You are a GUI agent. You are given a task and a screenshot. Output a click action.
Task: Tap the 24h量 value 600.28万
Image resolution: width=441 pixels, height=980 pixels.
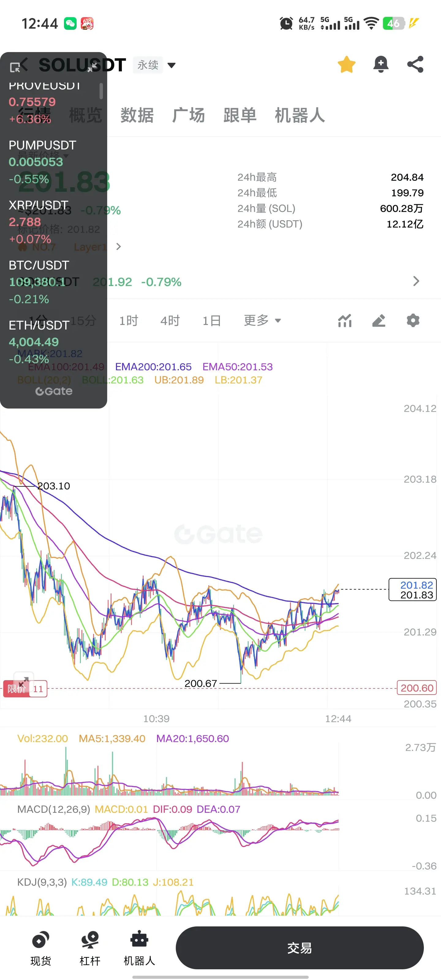401,209
